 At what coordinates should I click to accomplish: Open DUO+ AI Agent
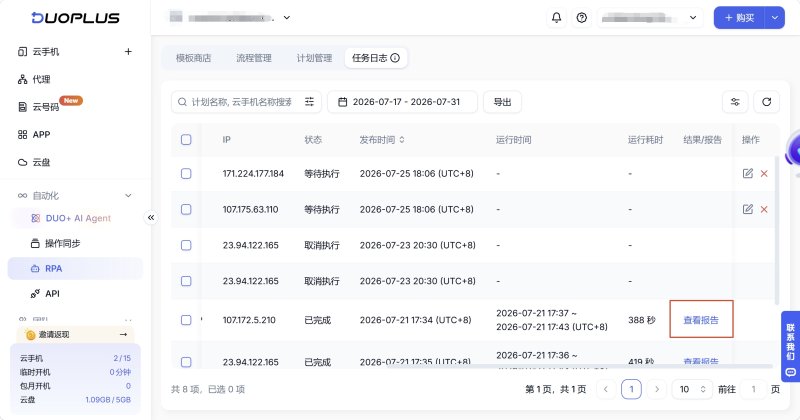[78, 218]
